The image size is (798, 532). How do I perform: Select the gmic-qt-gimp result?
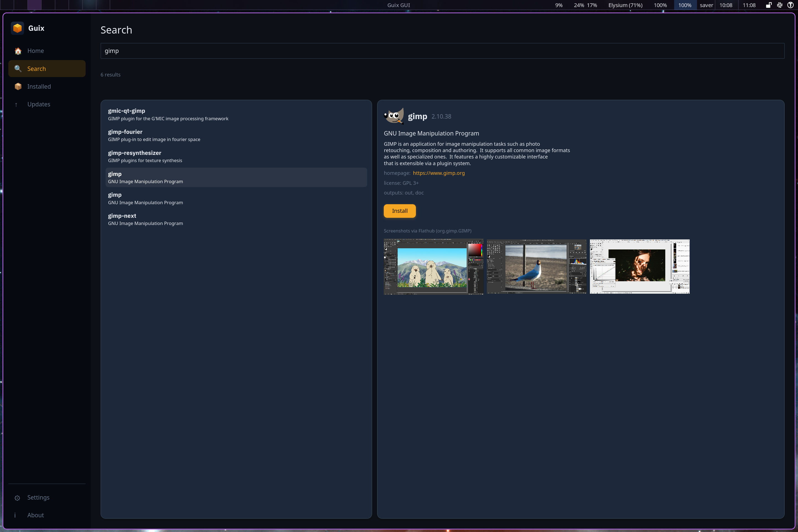[236, 114]
